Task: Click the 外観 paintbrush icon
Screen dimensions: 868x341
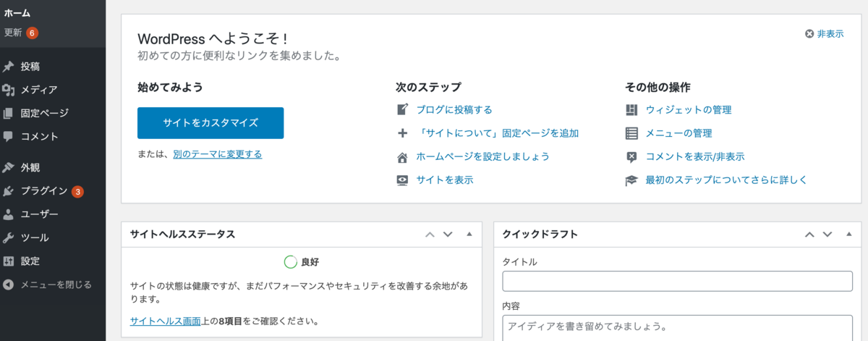Action: 9,167
